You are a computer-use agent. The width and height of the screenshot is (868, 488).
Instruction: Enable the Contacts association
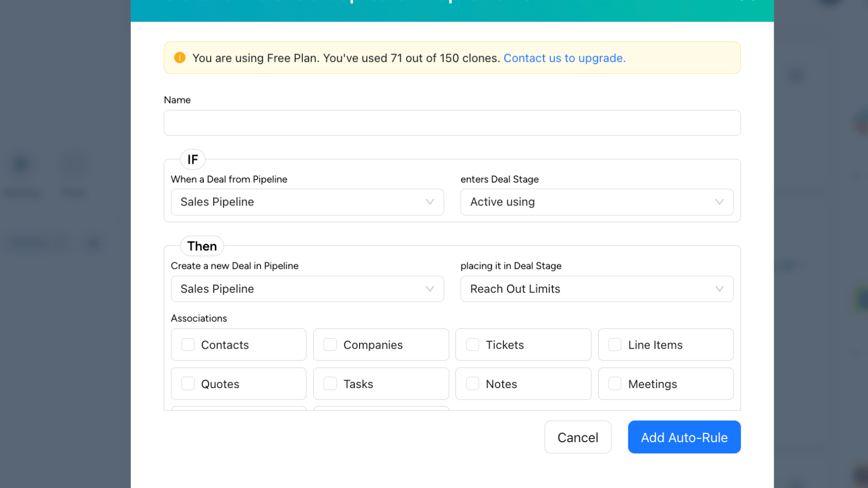[188, 345]
